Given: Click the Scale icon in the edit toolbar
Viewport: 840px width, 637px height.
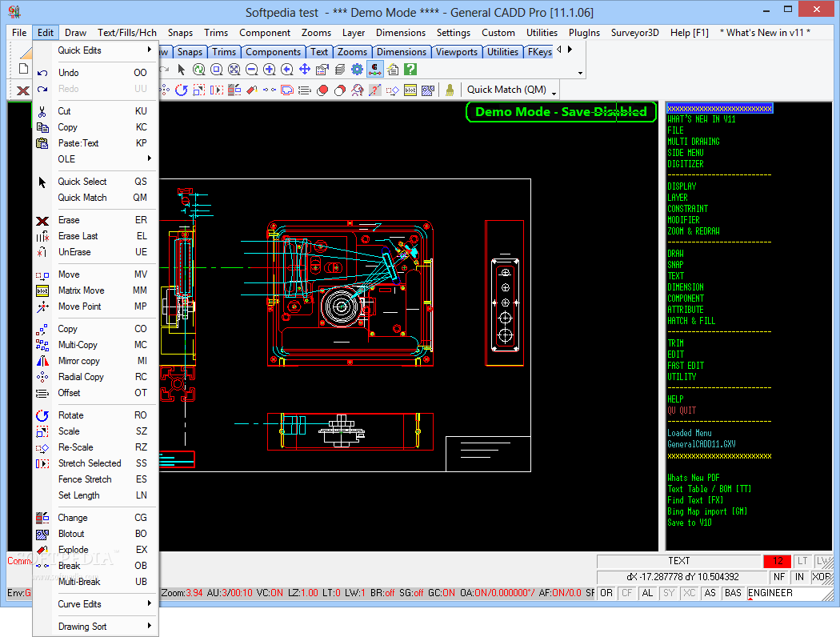Looking at the screenshot, I should coord(198,90).
